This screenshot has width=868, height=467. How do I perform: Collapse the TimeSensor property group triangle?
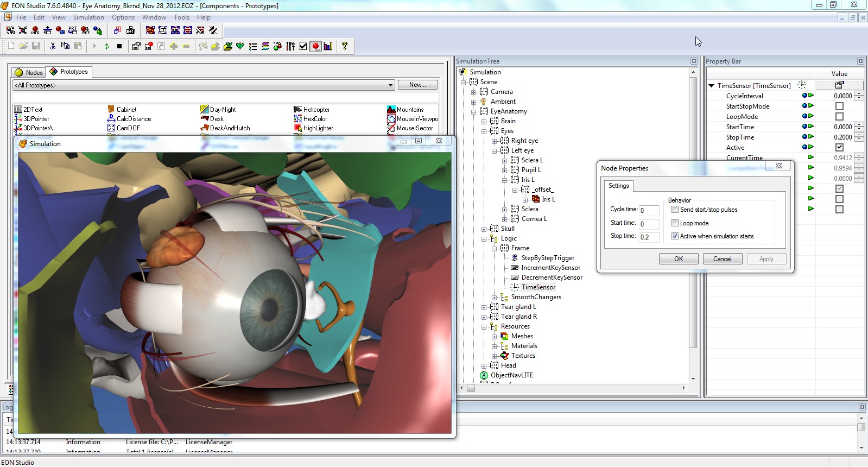pos(711,85)
